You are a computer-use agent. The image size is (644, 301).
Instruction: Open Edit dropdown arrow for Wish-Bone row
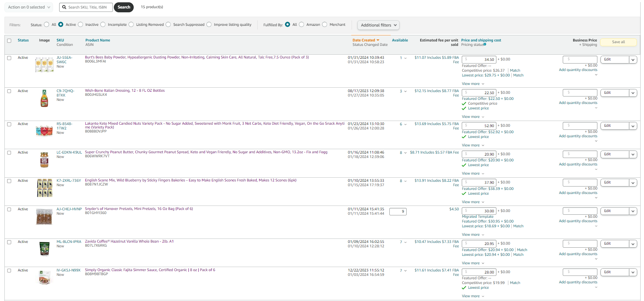click(x=633, y=93)
